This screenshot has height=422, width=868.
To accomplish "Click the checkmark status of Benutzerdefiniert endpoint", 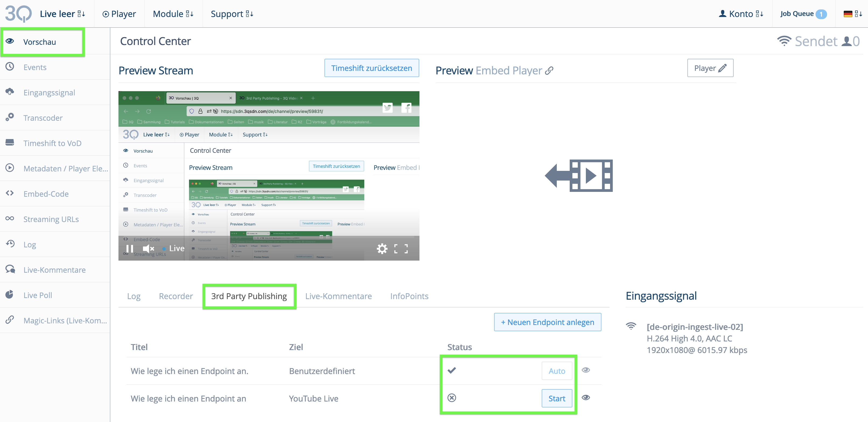I will pyautogui.click(x=451, y=370).
